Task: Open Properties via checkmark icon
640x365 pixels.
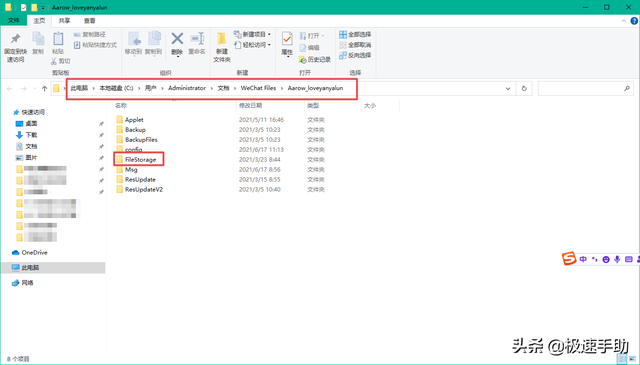Action: coord(287,39)
